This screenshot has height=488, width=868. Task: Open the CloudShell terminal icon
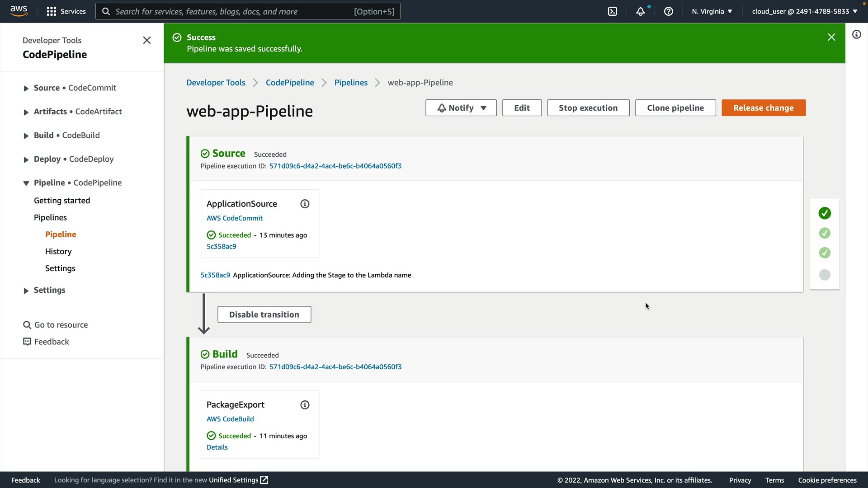point(613,11)
